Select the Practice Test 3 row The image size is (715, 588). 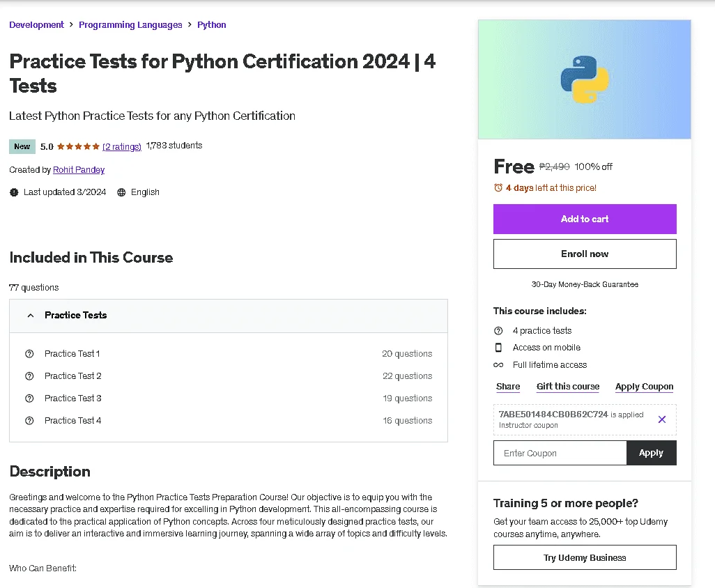[229, 399]
